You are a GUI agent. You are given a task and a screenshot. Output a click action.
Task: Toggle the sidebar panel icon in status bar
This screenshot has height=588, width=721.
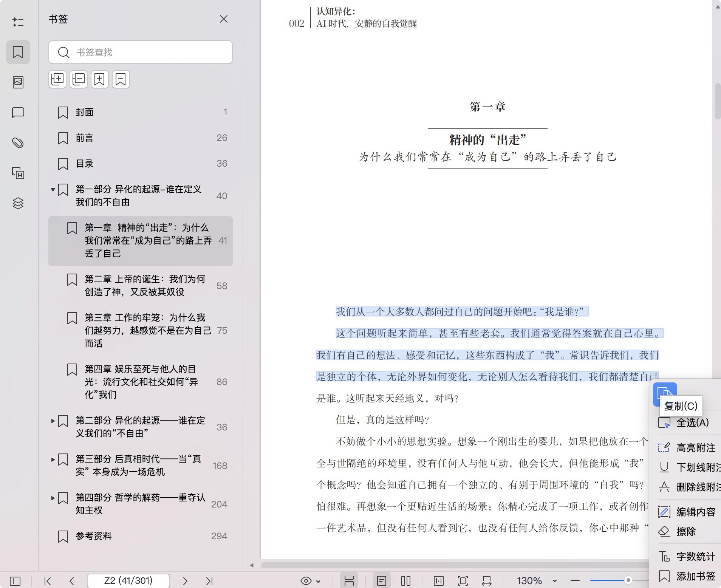coord(15,581)
